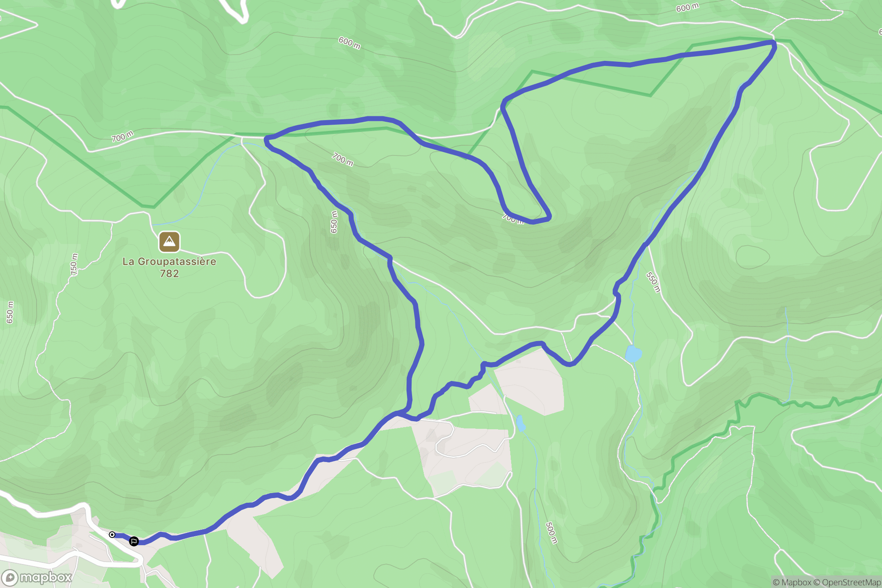This screenshot has height=588, width=882.
Task: Click the Mapbox logo
Action: point(37,578)
